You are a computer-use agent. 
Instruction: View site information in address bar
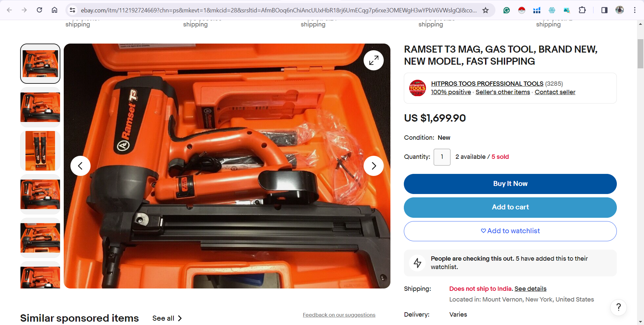pos(72,10)
